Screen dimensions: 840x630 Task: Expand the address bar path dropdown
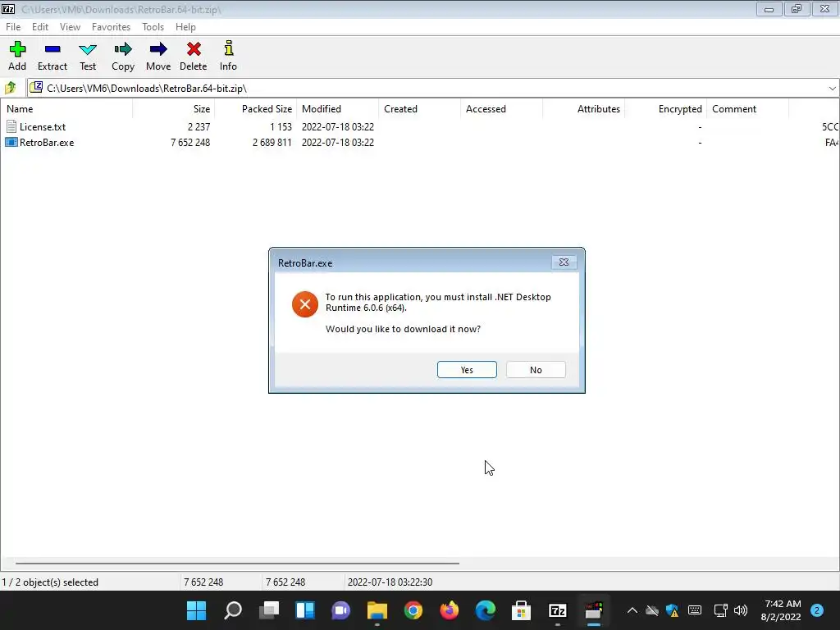[832, 88]
